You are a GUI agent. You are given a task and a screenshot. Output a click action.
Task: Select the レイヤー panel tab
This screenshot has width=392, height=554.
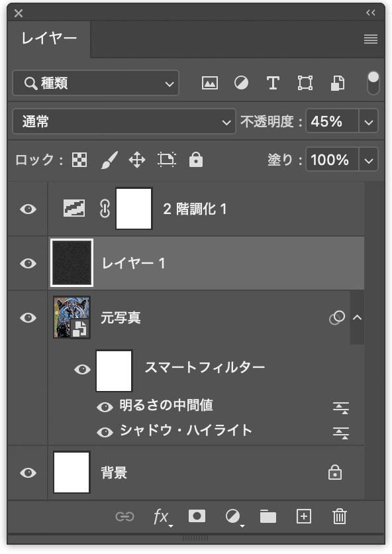pyautogui.click(x=49, y=38)
